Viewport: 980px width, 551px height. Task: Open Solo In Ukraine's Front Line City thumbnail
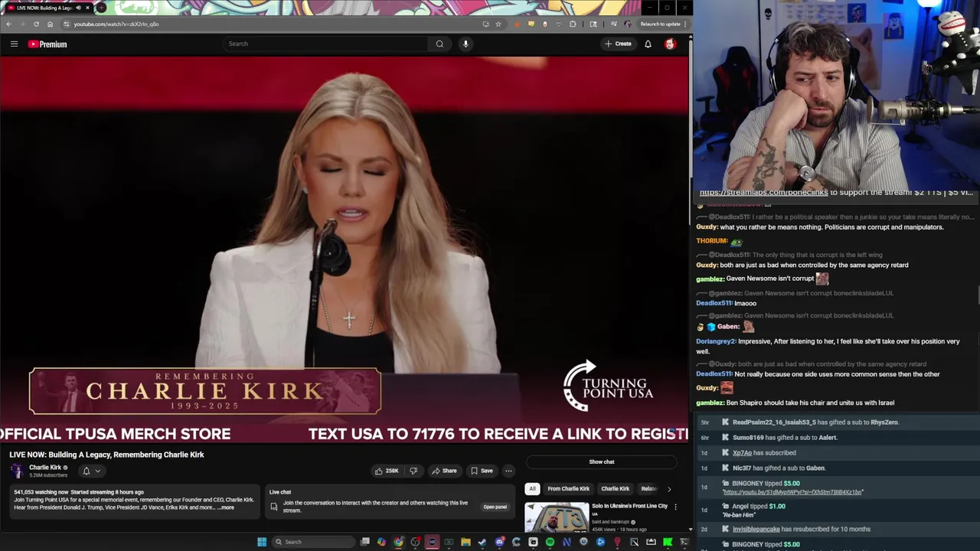pyautogui.click(x=557, y=517)
